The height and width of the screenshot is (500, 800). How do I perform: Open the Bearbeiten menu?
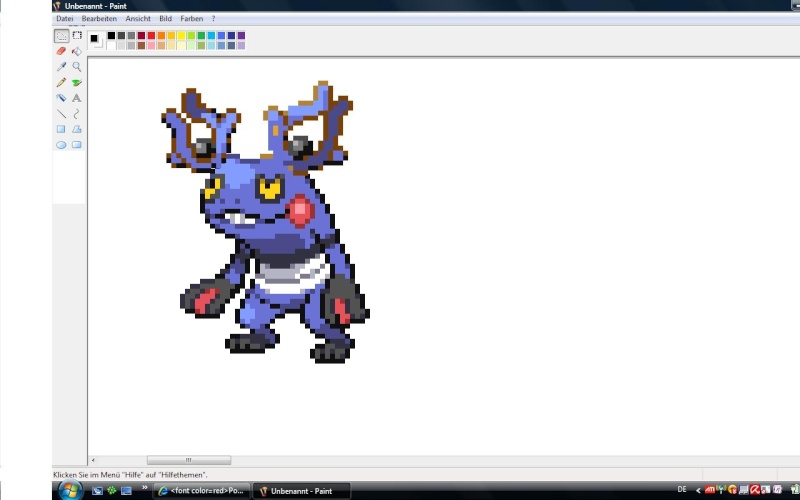99,18
